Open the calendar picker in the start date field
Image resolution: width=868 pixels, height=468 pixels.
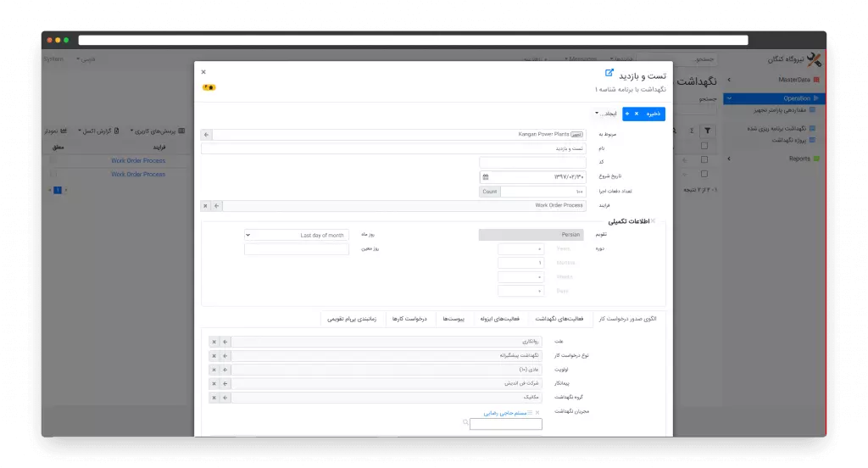pyautogui.click(x=486, y=176)
